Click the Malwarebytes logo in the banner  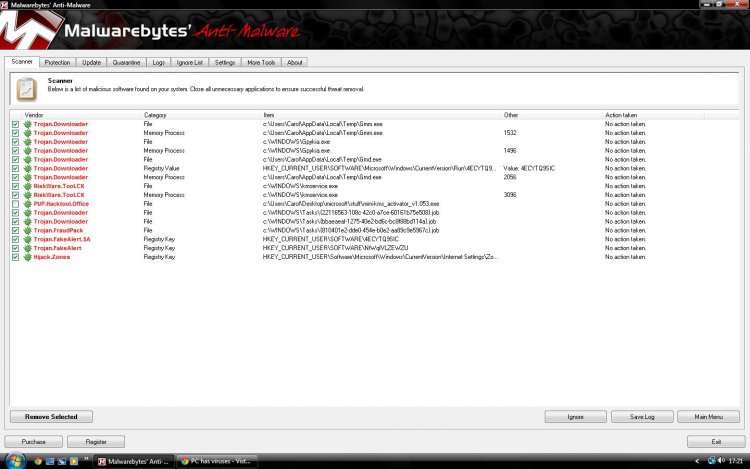tap(30, 30)
